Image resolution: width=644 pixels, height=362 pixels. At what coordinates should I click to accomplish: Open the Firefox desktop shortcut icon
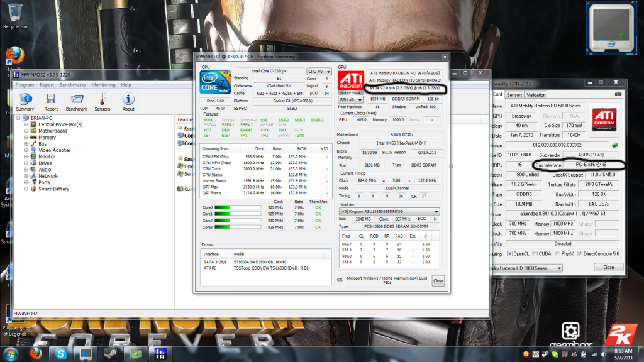pyautogui.click(x=15, y=56)
